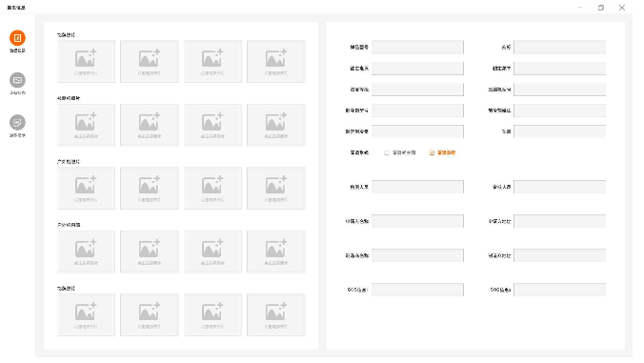Tick the unchecked gray checkbox option
Image resolution: width=644 pixels, height=363 pixels.
coord(387,152)
